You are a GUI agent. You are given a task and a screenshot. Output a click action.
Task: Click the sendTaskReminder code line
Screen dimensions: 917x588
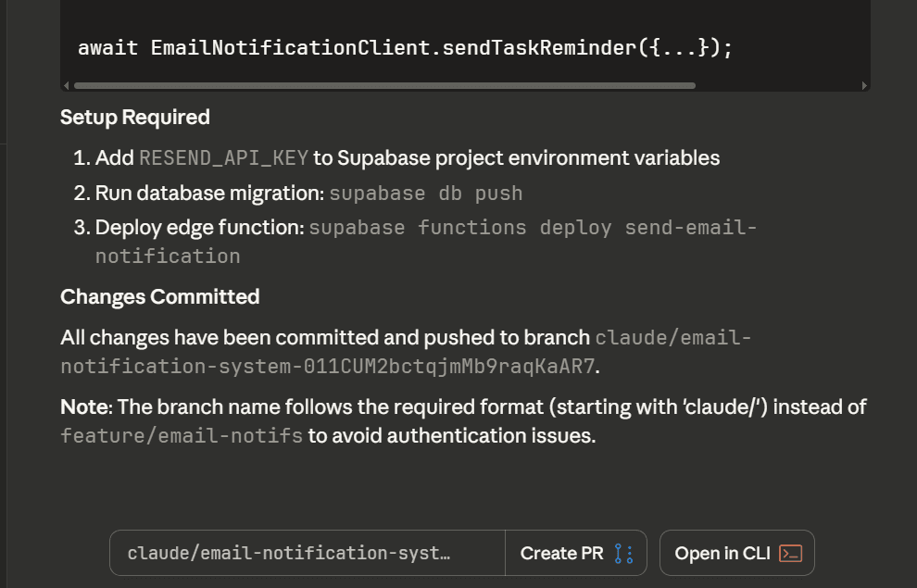click(406, 46)
